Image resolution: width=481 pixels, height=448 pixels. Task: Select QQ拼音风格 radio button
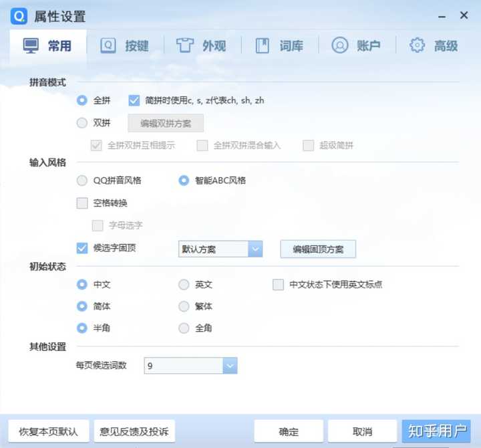click(82, 181)
